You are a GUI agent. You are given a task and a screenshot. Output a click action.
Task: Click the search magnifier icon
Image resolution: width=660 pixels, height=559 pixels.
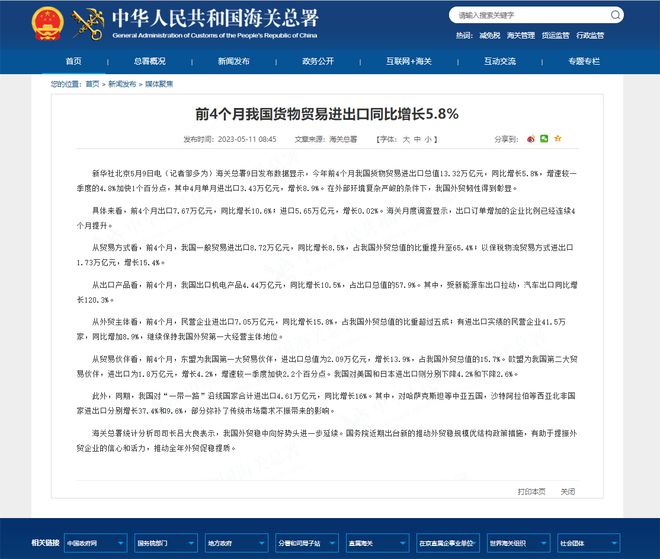pyautogui.click(x=615, y=15)
